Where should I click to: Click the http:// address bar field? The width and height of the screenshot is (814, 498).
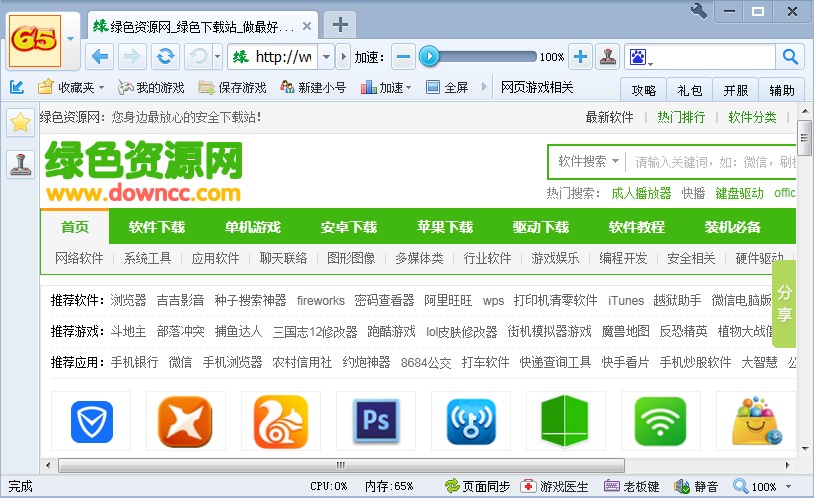click(272, 57)
